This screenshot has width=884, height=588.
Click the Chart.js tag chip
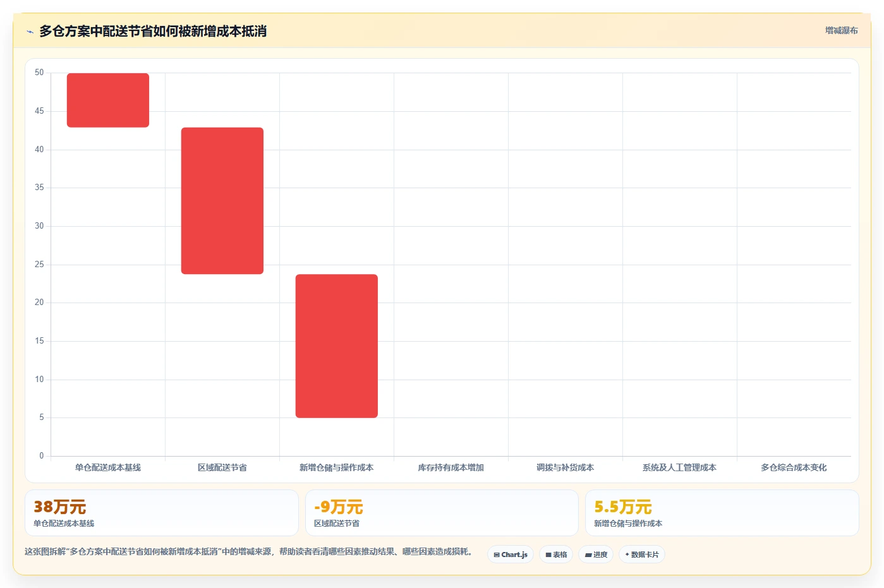point(511,555)
